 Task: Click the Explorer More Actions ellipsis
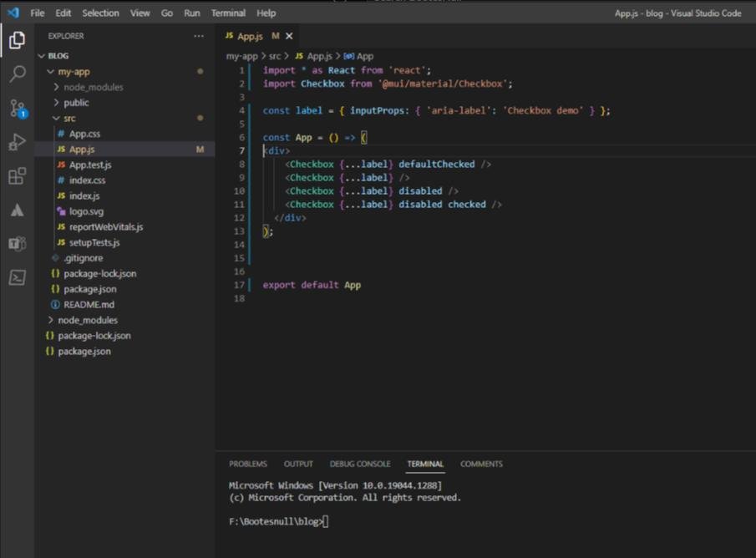199,36
